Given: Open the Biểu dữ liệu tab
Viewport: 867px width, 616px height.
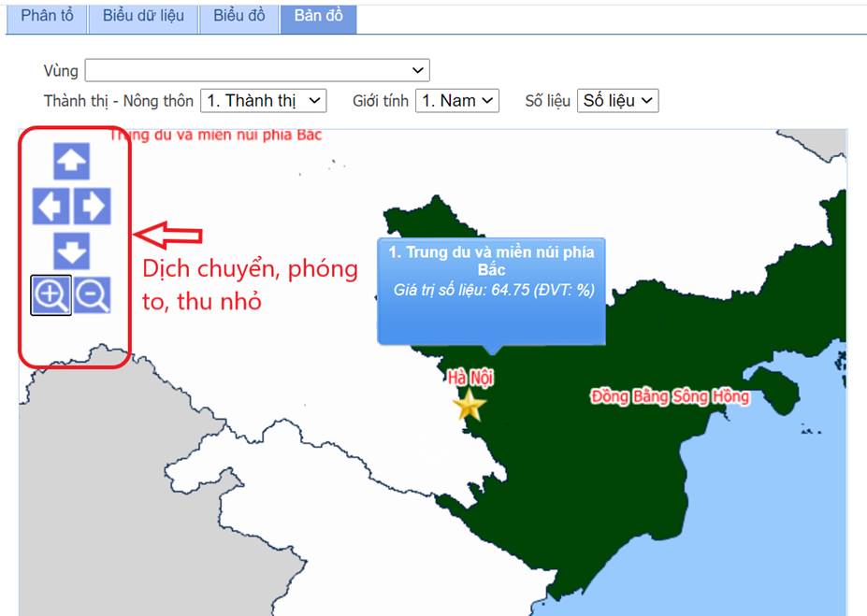Looking at the screenshot, I should pos(143,16).
